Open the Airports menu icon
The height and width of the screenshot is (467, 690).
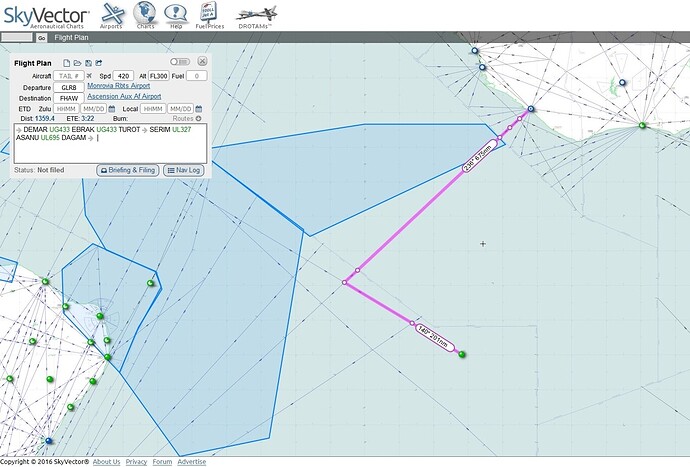click(x=112, y=15)
